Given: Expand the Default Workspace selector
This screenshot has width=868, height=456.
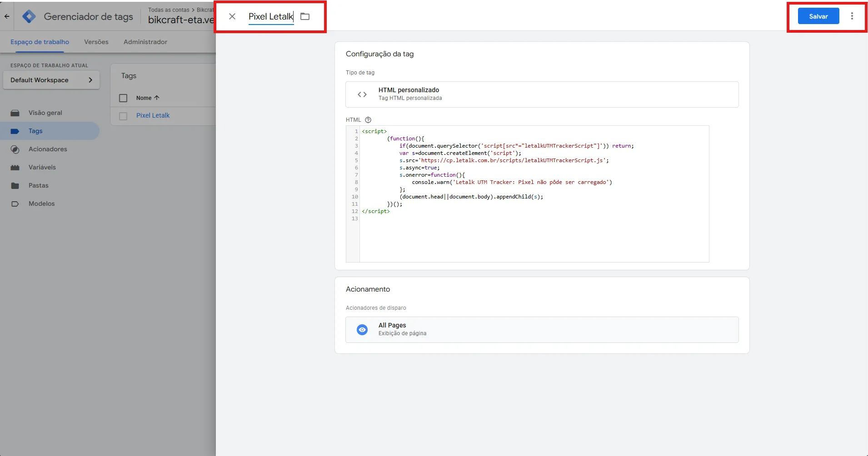Looking at the screenshot, I should (51, 80).
